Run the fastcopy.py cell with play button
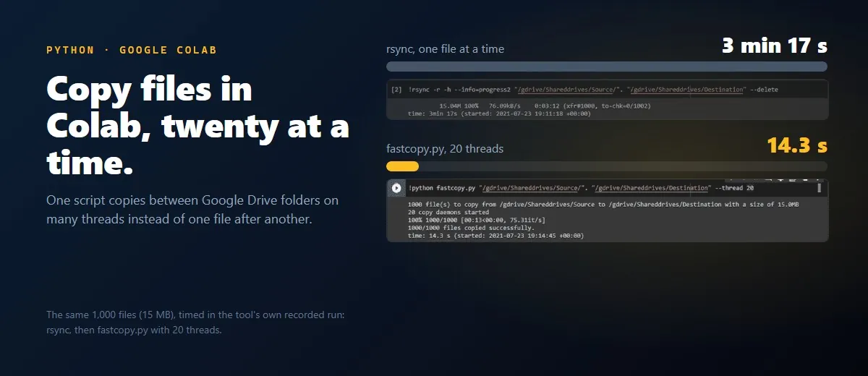This screenshot has width=868, height=376. tap(396, 188)
